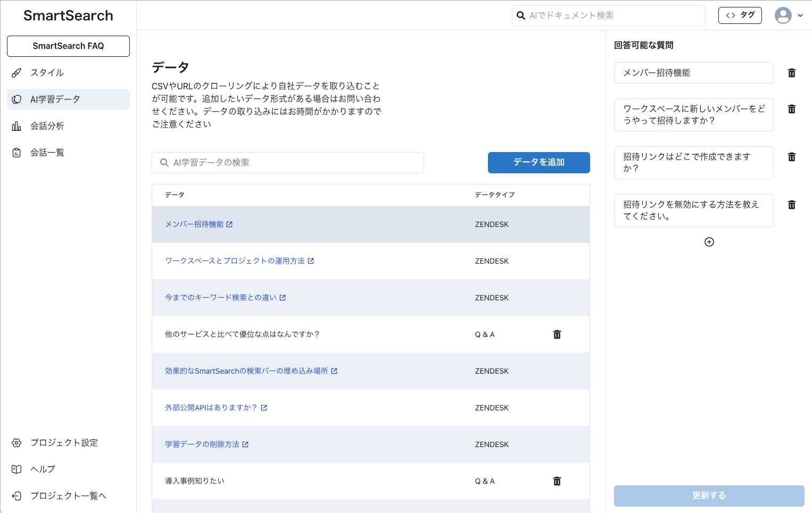The height and width of the screenshot is (513, 812).
Task: Select the 他のサービスと比べて優位な点はなんですか？ row
Action: point(371,334)
